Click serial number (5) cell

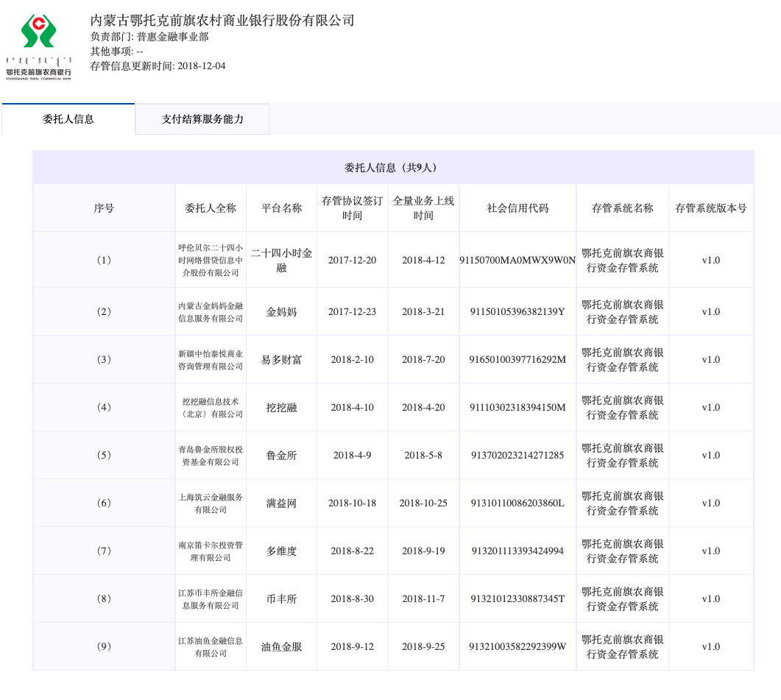pos(104,456)
